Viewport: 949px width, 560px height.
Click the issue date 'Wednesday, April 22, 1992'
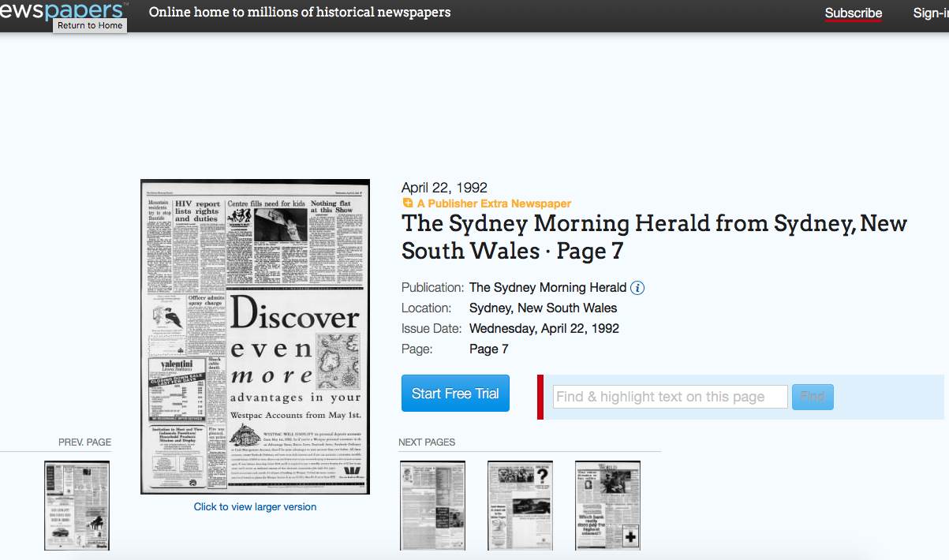point(544,329)
